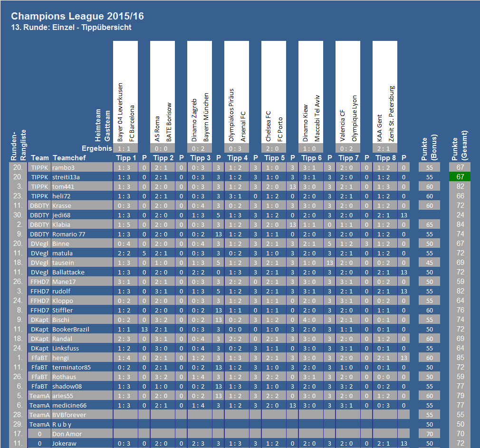Click the total points 85 in hengi row
This screenshot has width=480, height=448.
460,358
